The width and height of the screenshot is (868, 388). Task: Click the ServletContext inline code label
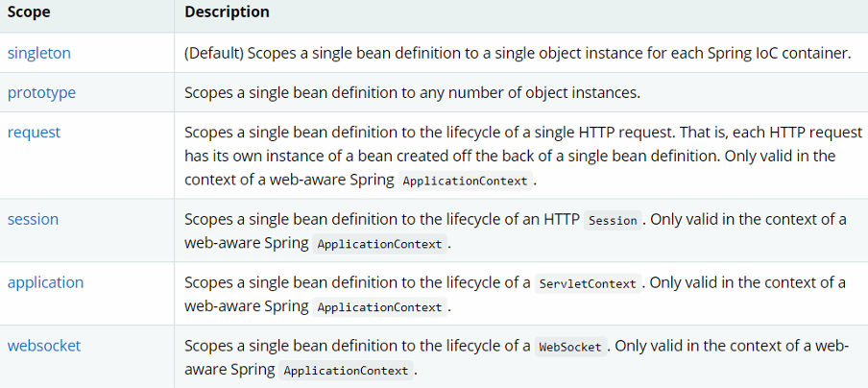588,283
